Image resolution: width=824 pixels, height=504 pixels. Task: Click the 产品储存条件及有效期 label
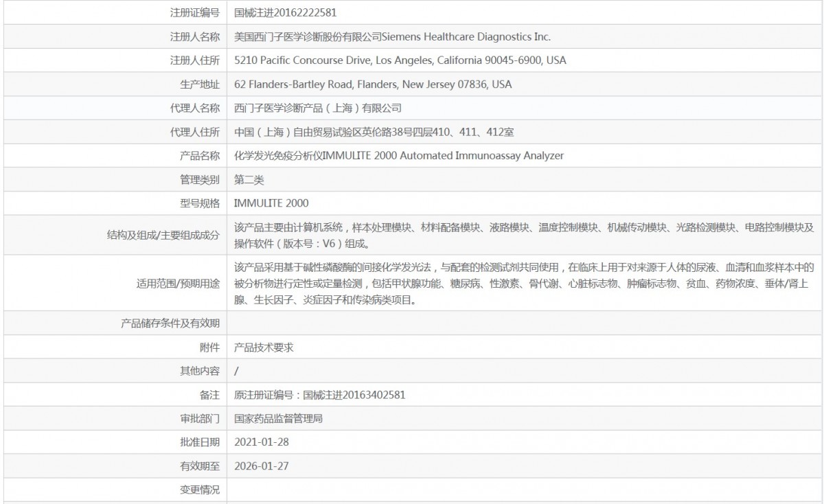(170, 323)
